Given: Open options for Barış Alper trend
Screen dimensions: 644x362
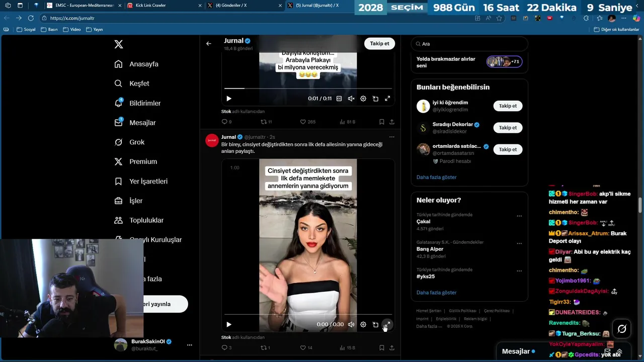Looking at the screenshot, I should coord(519,243).
